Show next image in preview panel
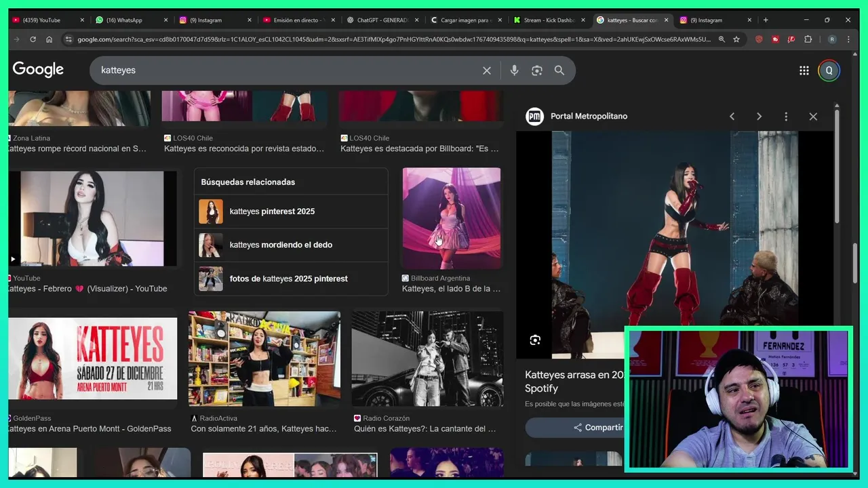The width and height of the screenshot is (868, 488). tap(759, 117)
